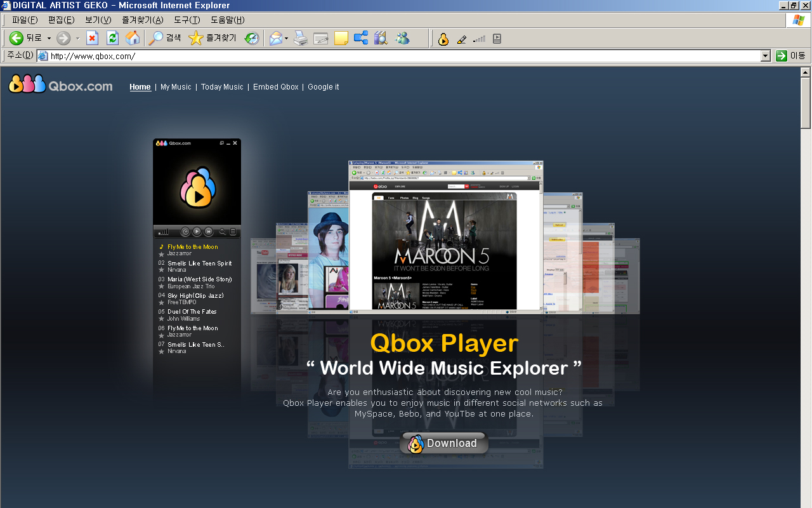Open the 편집(E) menu
The height and width of the screenshot is (508, 812).
[x=62, y=20]
